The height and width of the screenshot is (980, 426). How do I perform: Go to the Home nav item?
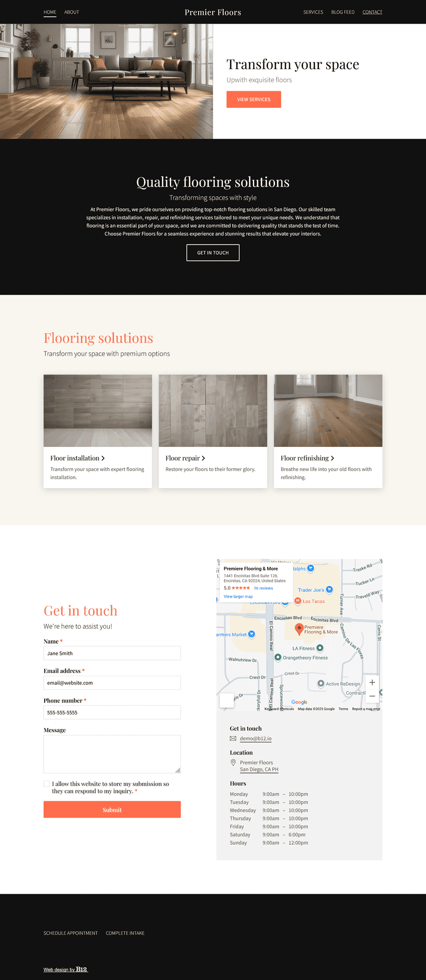(x=50, y=12)
